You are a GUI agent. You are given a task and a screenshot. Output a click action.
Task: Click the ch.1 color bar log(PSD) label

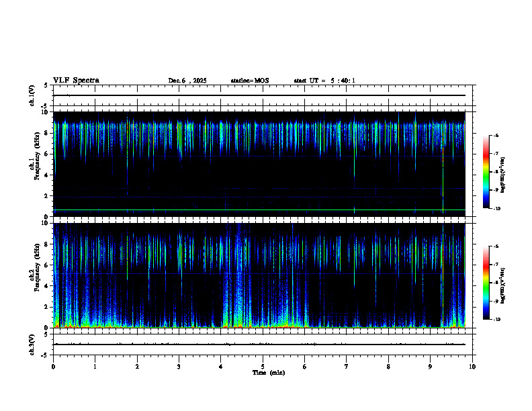503,175
